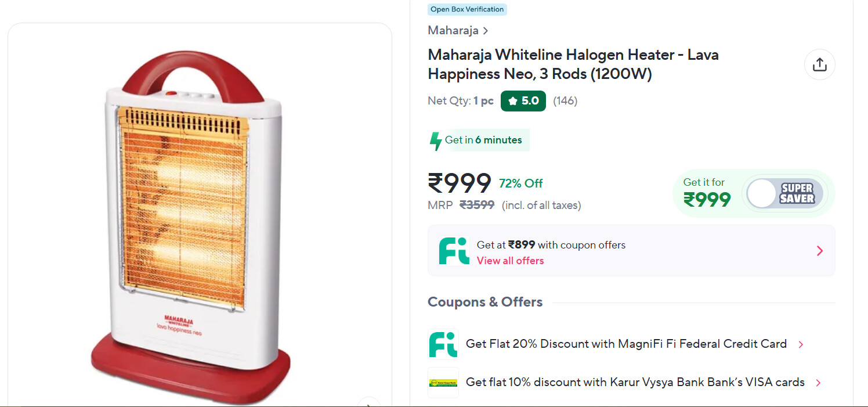The width and height of the screenshot is (868, 407).
Task: Click the Get in 6 minutes label
Action: click(483, 140)
